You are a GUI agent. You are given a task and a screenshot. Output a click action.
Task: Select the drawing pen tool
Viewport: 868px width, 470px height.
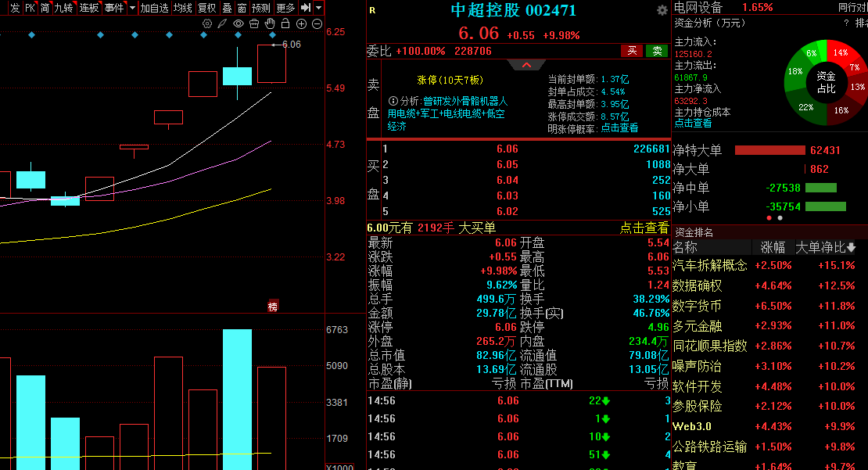[223, 23]
